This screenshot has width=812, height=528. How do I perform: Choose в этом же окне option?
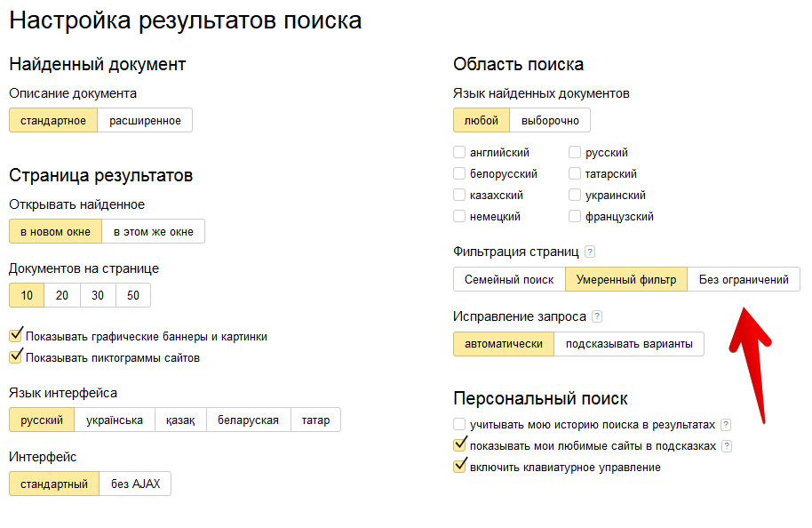pos(154,232)
